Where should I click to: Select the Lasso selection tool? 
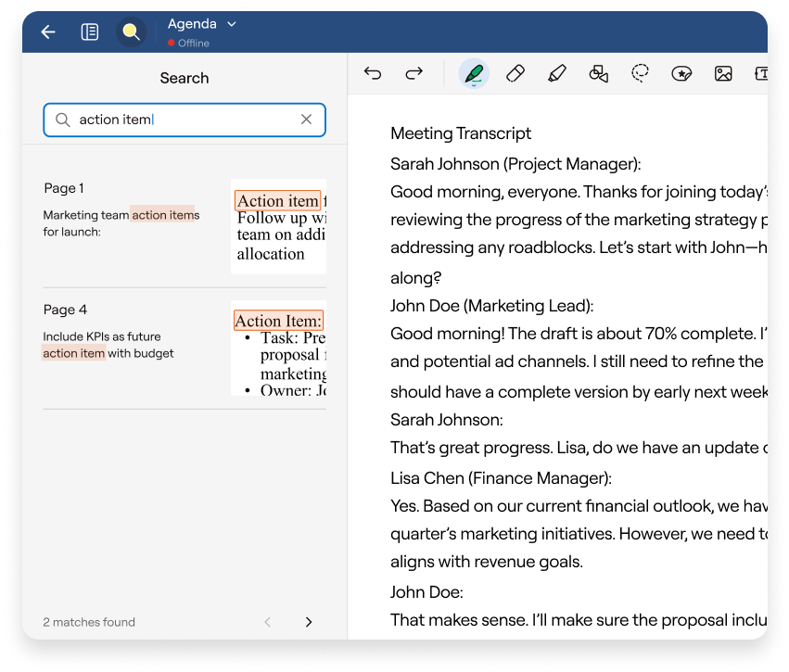tap(640, 74)
